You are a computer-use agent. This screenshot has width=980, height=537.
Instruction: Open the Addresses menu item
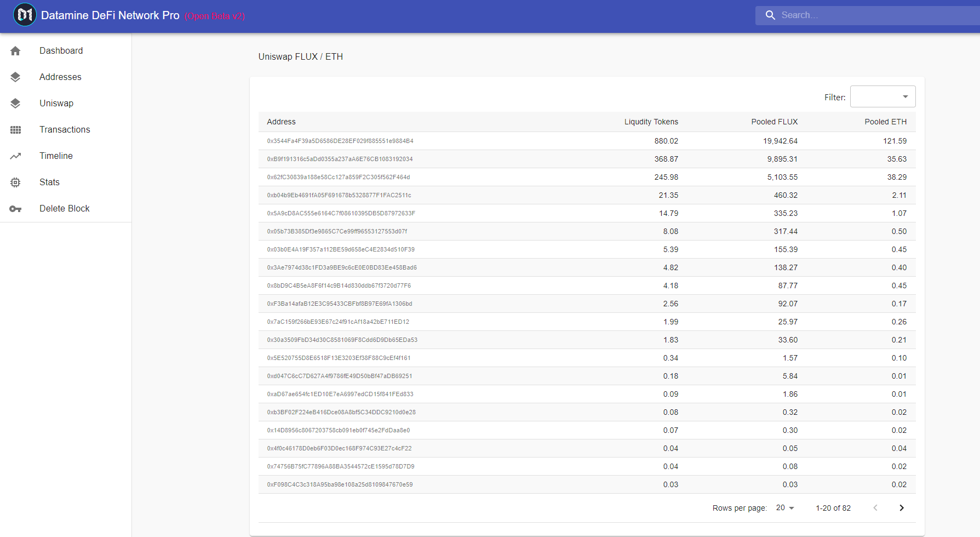(66, 77)
